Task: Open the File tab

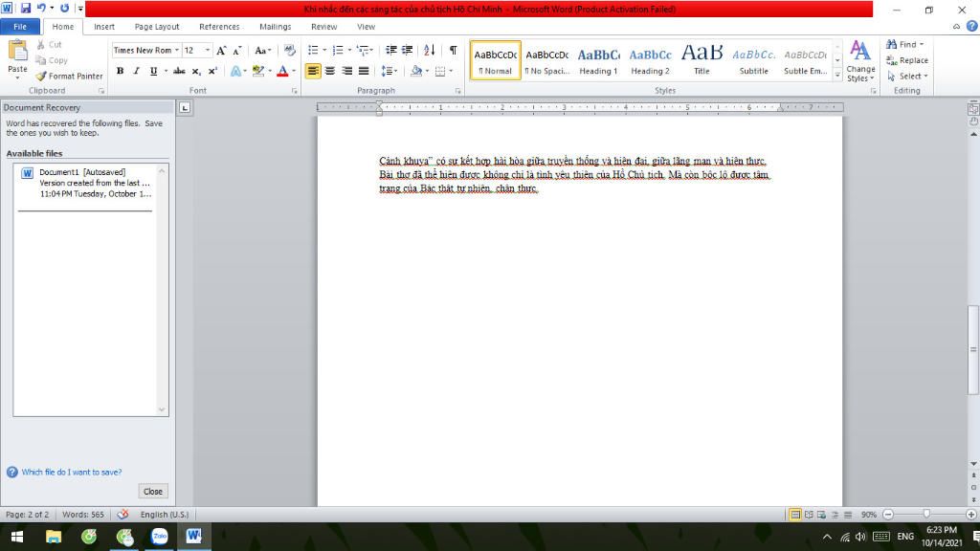Action: [x=20, y=27]
